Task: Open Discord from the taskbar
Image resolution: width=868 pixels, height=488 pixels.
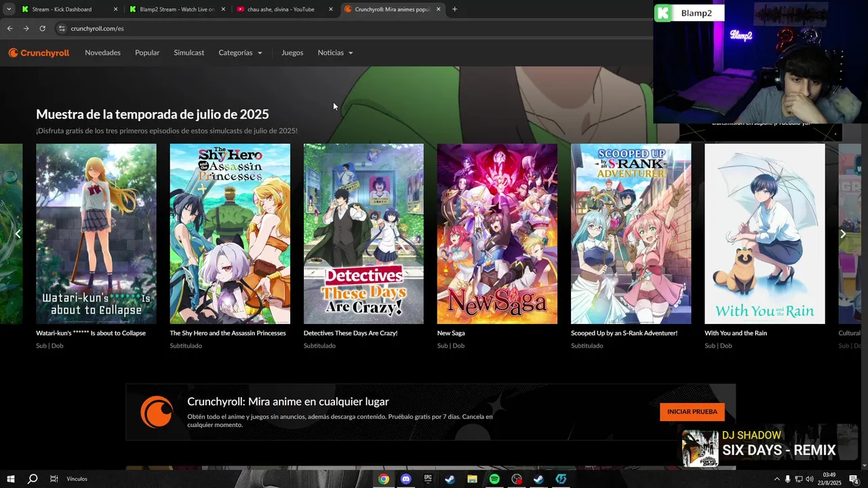Action: (x=406, y=479)
